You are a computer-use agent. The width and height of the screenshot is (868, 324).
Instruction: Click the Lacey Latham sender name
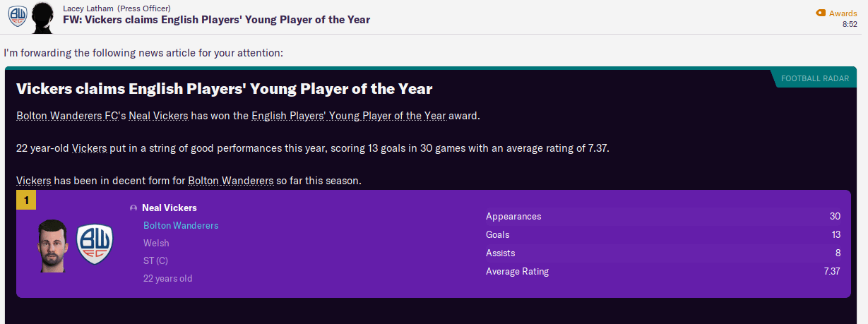click(x=88, y=8)
